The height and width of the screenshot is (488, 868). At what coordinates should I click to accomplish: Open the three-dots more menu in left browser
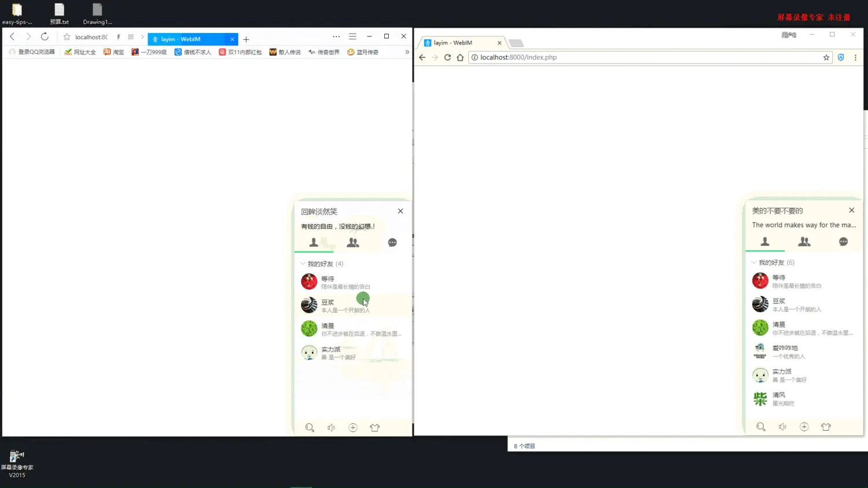tap(336, 36)
